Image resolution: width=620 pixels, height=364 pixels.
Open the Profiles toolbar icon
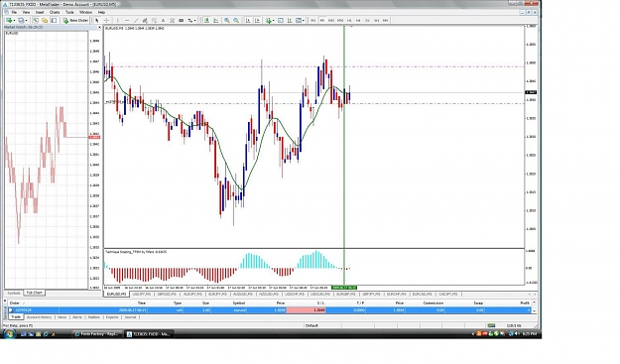point(22,20)
